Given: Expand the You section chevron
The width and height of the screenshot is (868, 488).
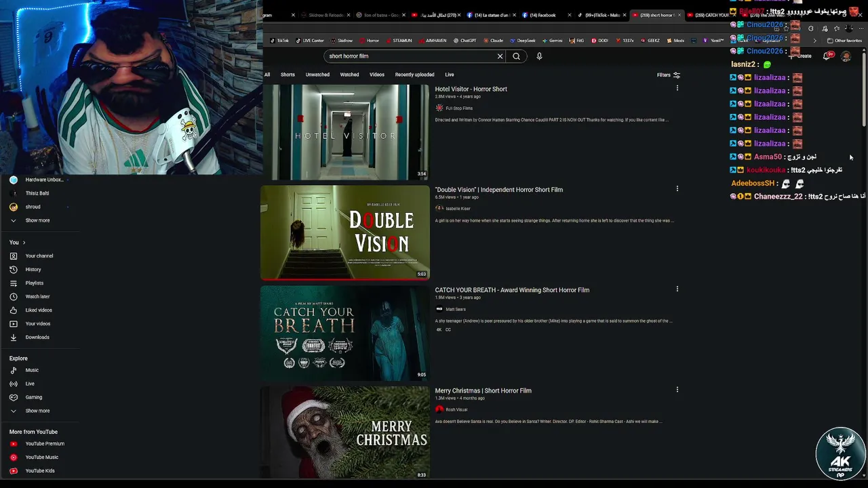Looking at the screenshot, I should pyautogui.click(x=24, y=243).
